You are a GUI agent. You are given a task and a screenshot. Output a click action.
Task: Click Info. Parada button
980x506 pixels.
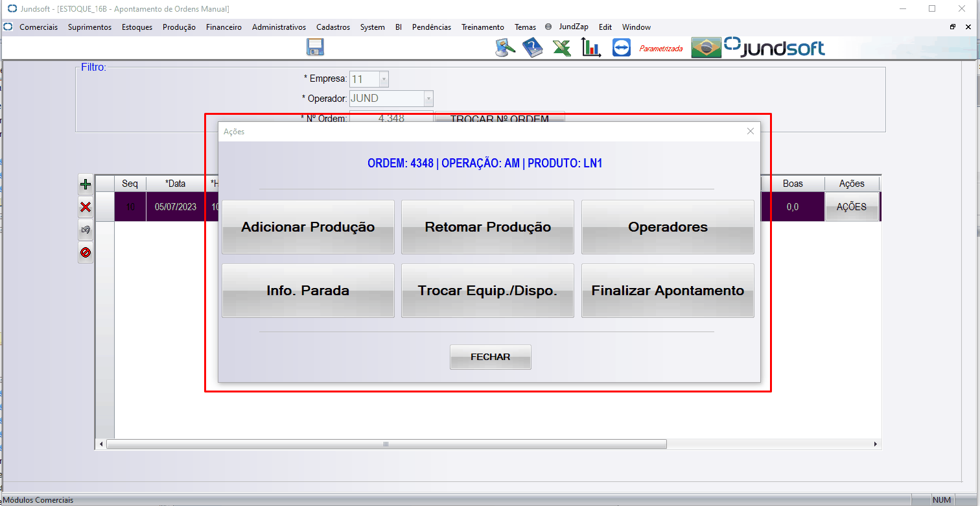pos(308,291)
